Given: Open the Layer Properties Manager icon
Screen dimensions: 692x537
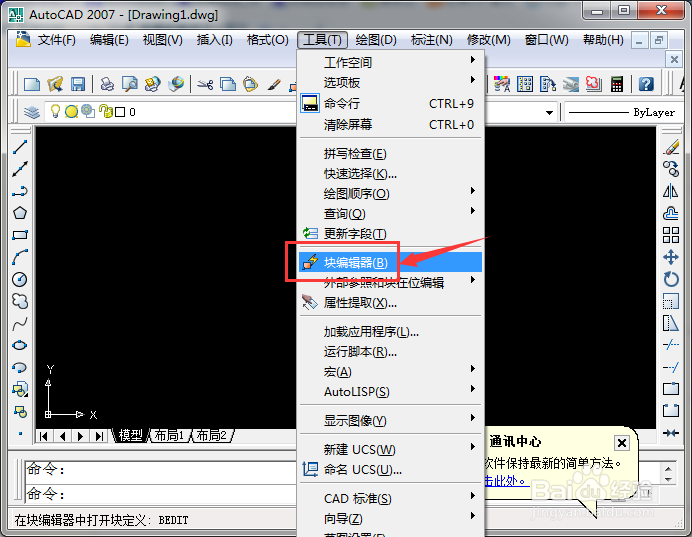Looking at the screenshot, I should (x=32, y=112).
